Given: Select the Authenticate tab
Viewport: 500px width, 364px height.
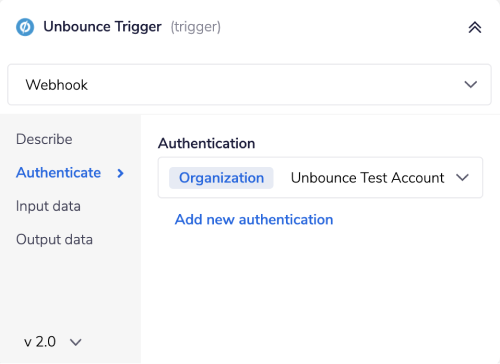Looking at the screenshot, I should [x=58, y=173].
